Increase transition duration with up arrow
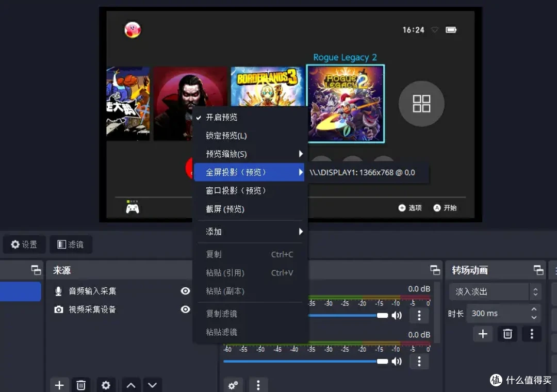The height and width of the screenshot is (392, 557). coord(534,309)
